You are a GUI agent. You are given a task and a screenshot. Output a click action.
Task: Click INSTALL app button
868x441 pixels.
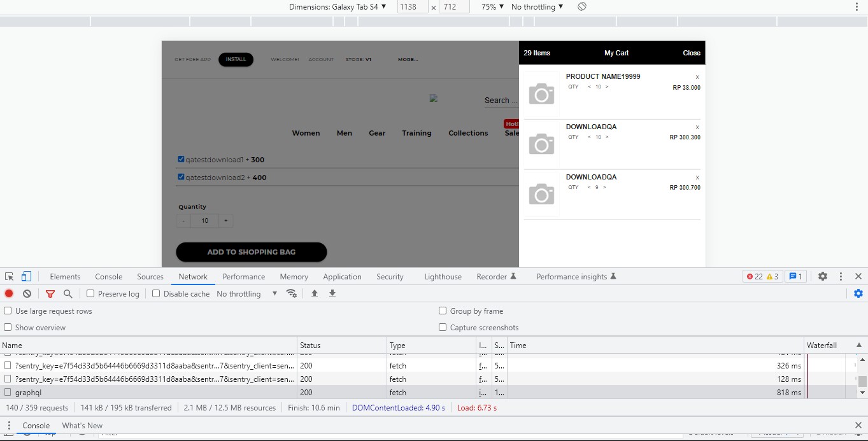click(x=236, y=59)
